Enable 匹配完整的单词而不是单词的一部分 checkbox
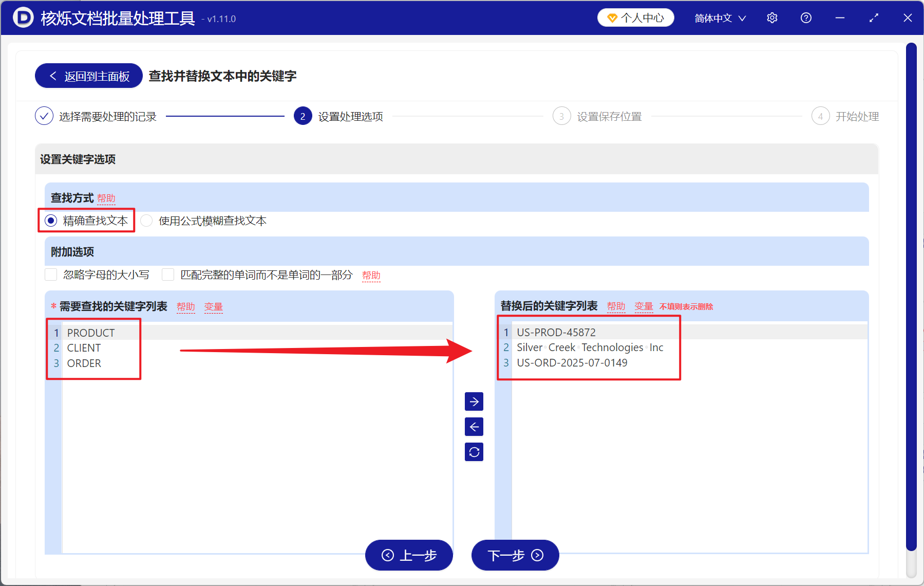Image resolution: width=924 pixels, height=586 pixels. [x=168, y=274]
